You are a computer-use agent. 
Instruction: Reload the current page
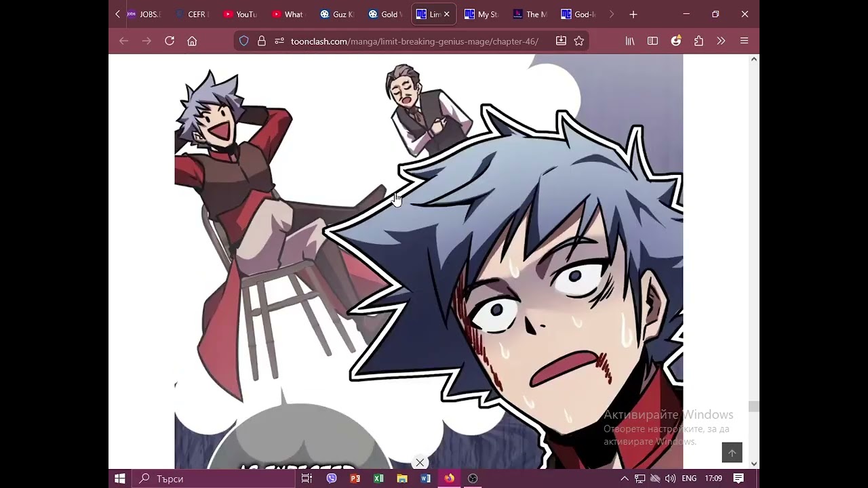(170, 41)
